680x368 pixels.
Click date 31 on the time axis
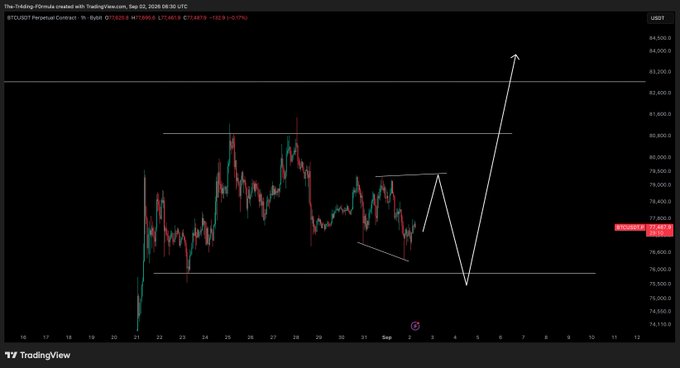[364, 337]
